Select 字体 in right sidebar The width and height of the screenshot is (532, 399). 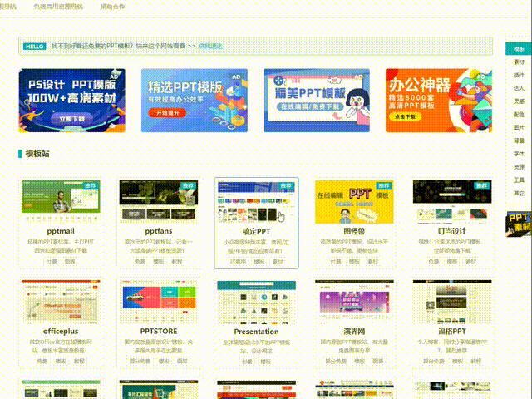coord(519,154)
